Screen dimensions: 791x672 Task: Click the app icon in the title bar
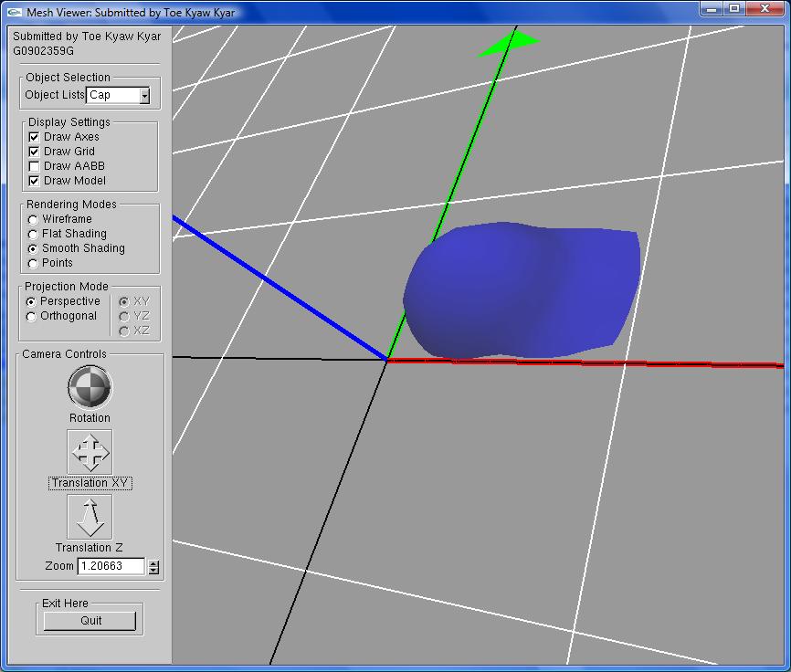click(16, 12)
